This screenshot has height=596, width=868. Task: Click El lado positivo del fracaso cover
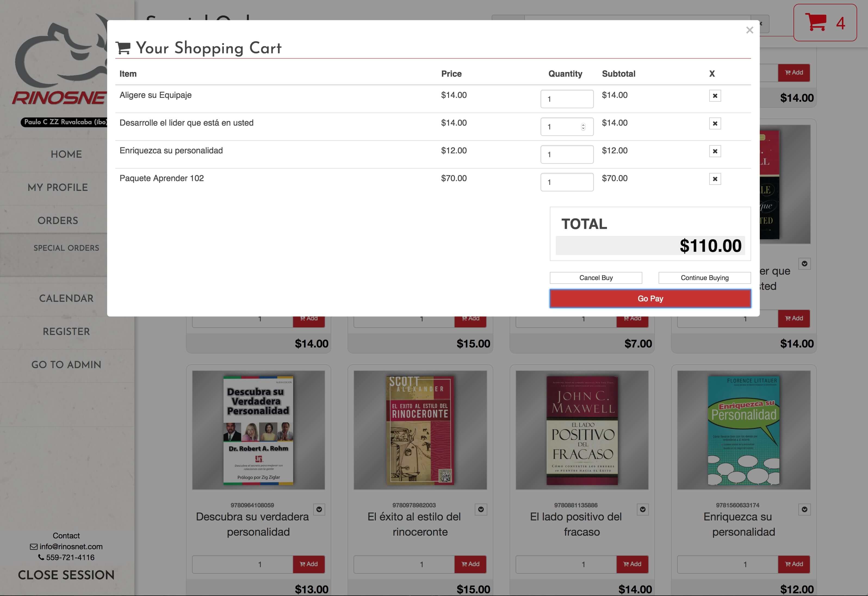click(x=582, y=430)
